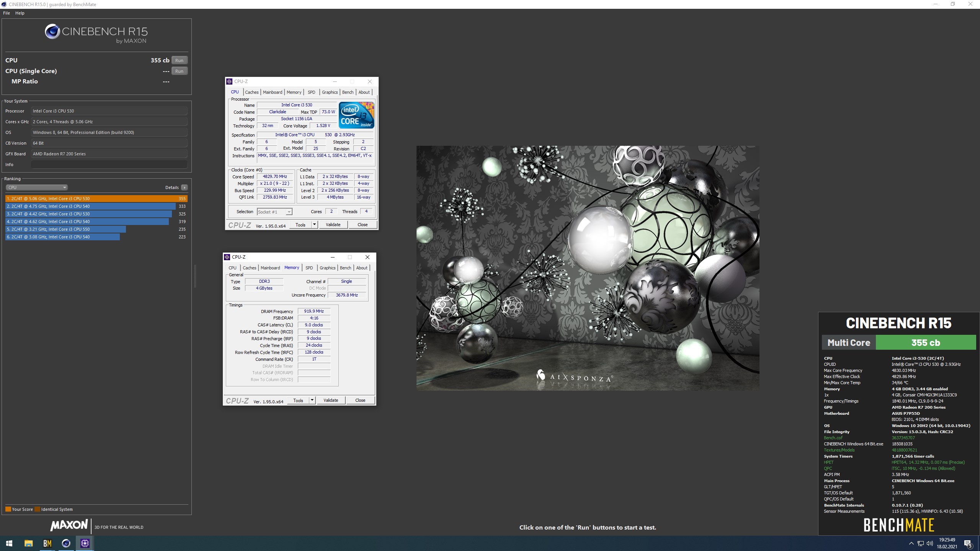Open Memory tab in upper CPU-Z window
The height and width of the screenshot is (551, 980).
point(294,92)
